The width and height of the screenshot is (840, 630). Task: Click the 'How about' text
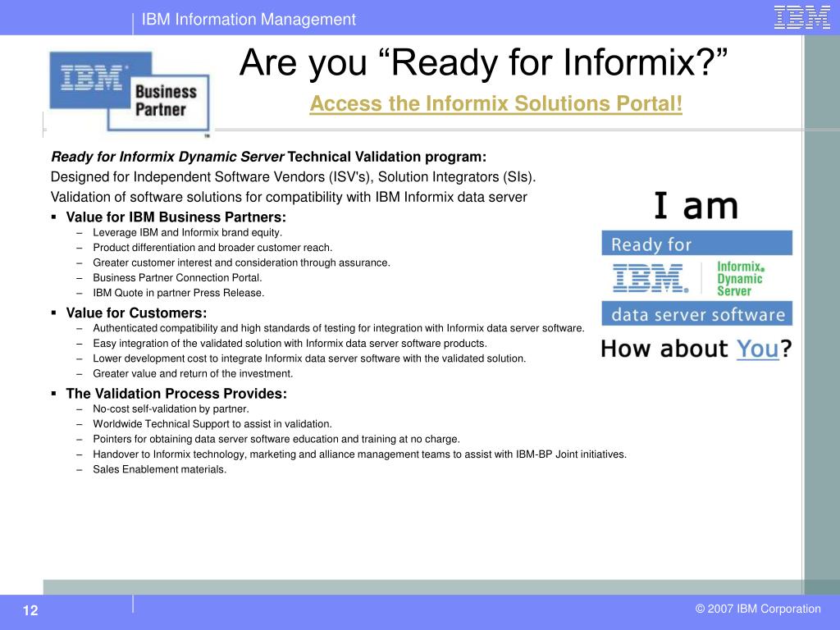coord(664,349)
